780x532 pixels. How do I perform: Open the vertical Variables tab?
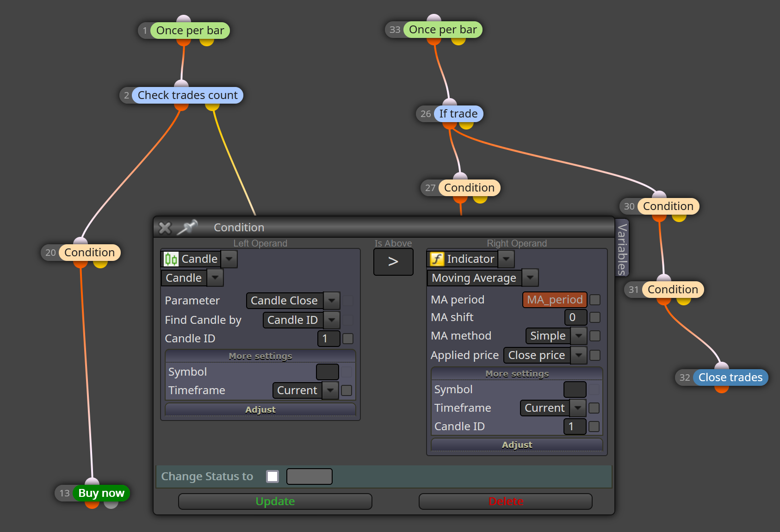(622, 248)
